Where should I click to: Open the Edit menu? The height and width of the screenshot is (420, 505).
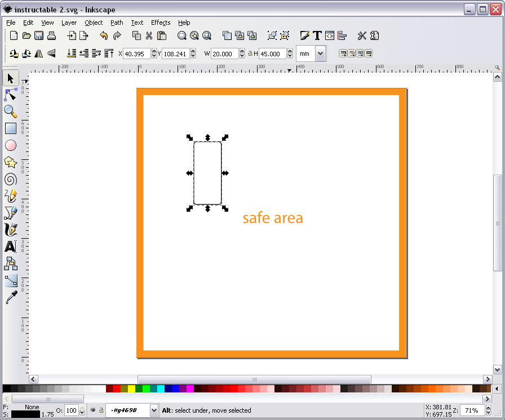[28, 23]
